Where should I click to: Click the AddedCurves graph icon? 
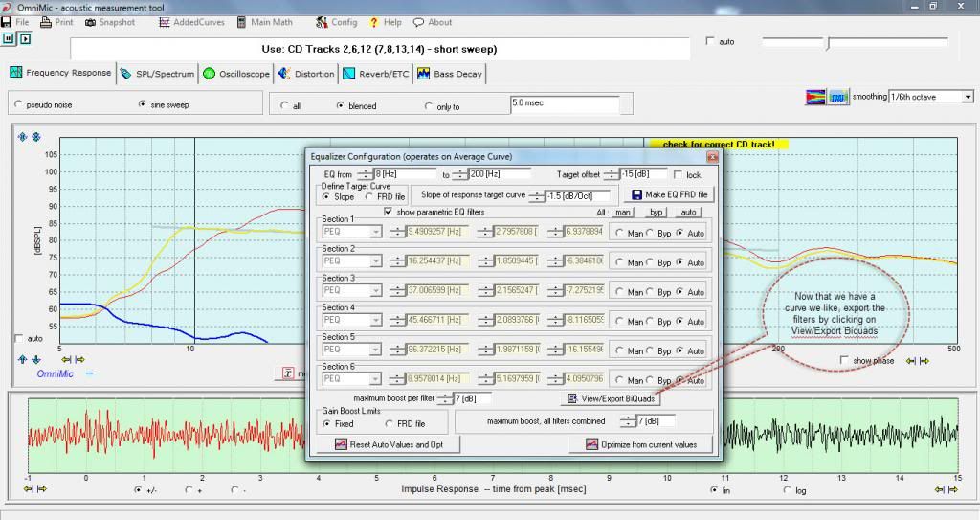(x=165, y=22)
